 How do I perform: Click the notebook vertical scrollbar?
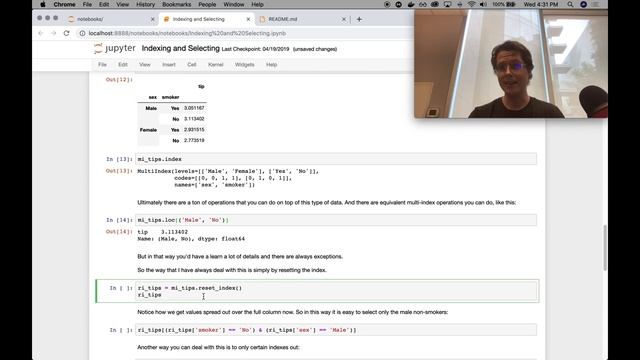click(605, 247)
